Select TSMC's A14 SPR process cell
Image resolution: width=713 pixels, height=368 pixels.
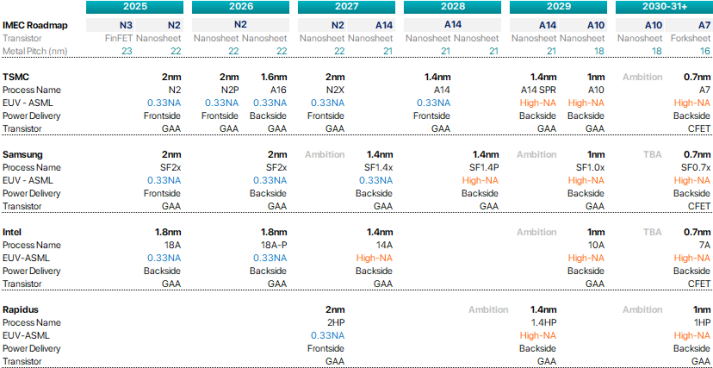pos(538,90)
